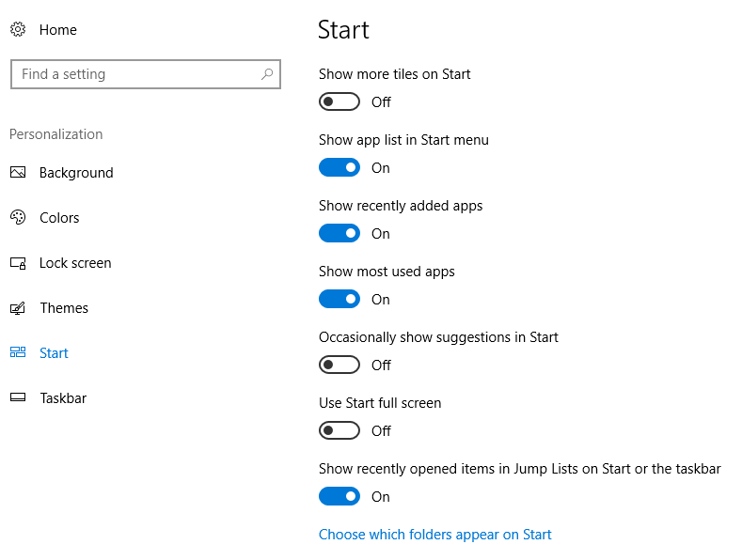Click the Start tiles icon
The width and height of the screenshot is (742, 560).
point(18,352)
